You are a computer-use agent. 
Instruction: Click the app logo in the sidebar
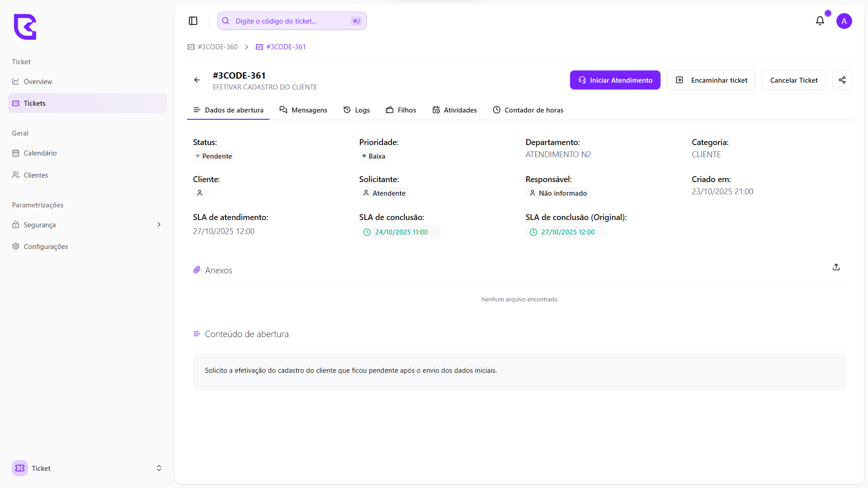(25, 27)
